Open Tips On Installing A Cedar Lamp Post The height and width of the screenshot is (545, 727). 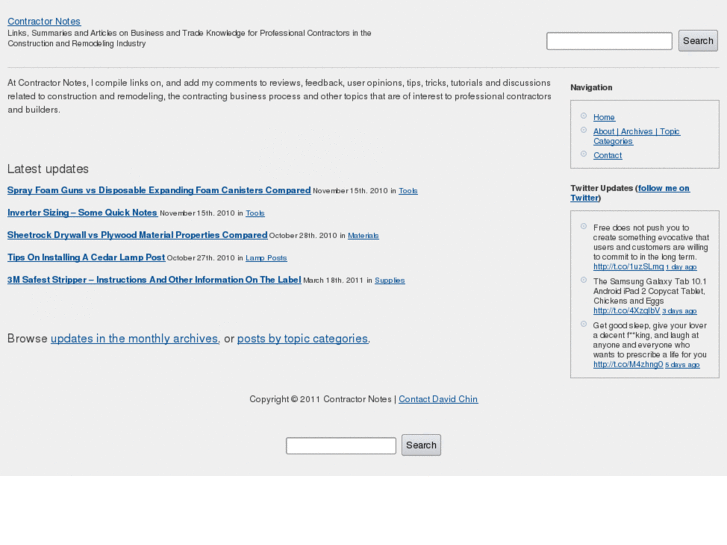point(86,257)
